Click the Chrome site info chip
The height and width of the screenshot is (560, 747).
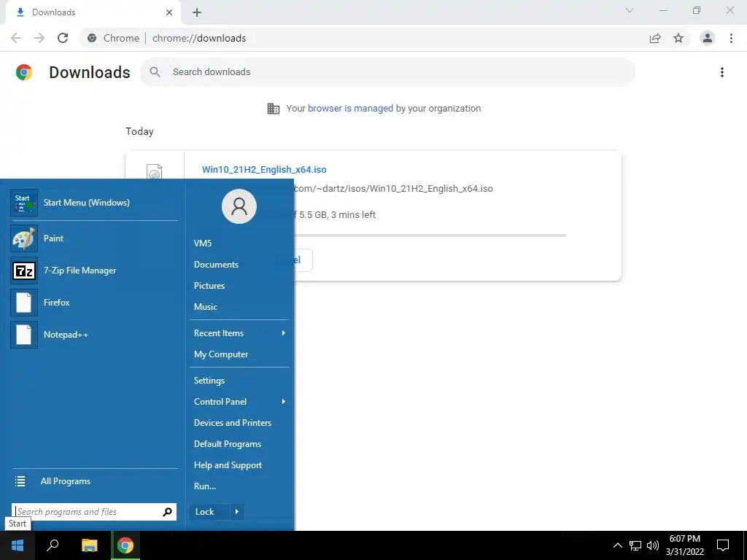point(113,38)
